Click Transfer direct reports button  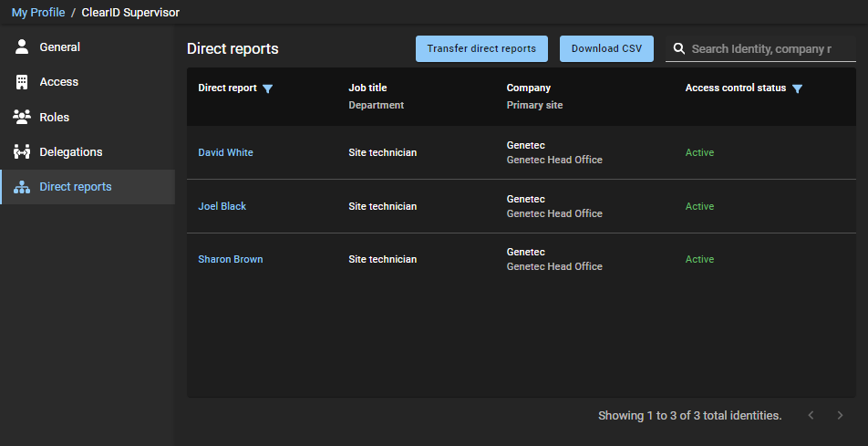pyautogui.click(x=481, y=49)
